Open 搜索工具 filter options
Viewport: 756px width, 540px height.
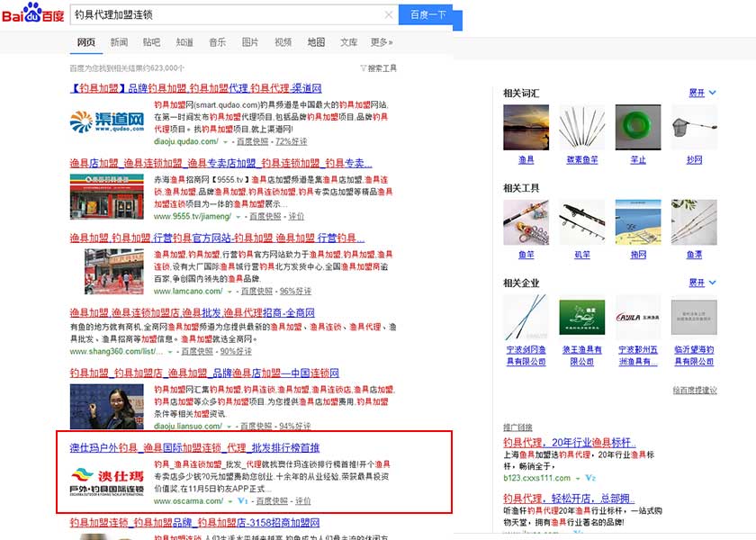pyautogui.click(x=379, y=68)
